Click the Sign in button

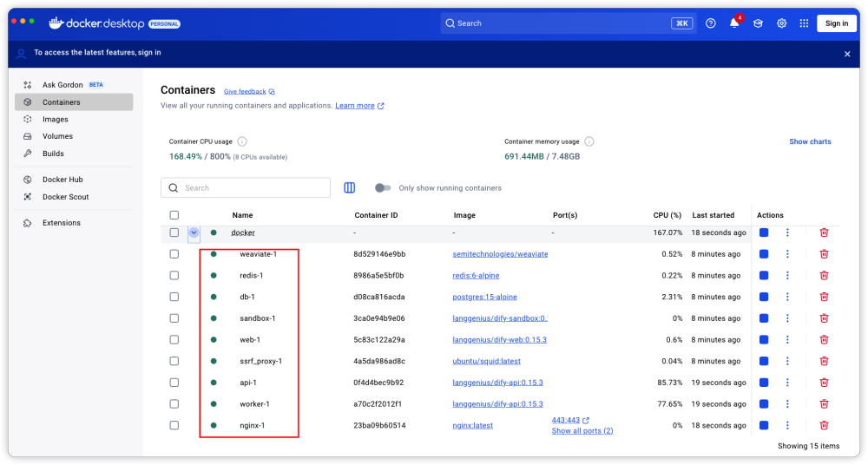pyautogui.click(x=836, y=23)
